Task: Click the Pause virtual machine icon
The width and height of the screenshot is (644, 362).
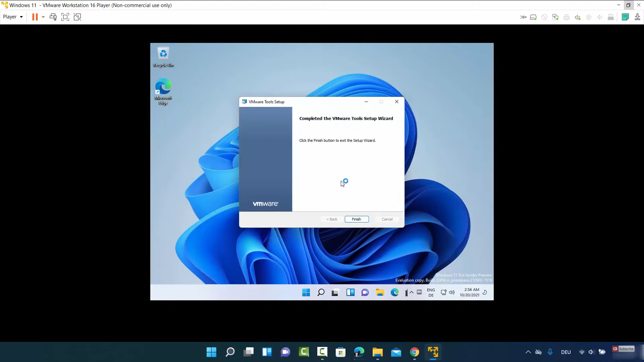Action: (x=35, y=17)
